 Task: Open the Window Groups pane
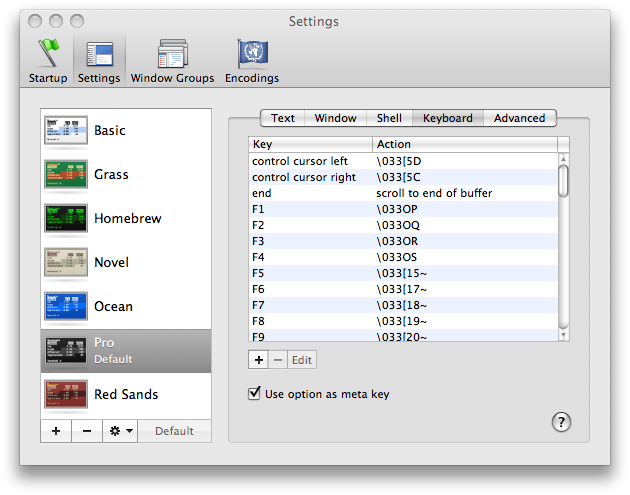(x=172, y=61)
